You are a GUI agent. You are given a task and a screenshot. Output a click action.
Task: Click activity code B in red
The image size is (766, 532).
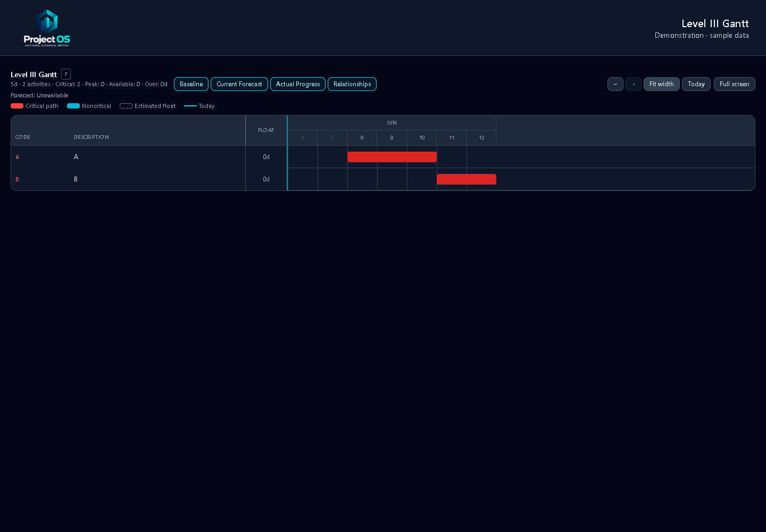click(17, 180)
